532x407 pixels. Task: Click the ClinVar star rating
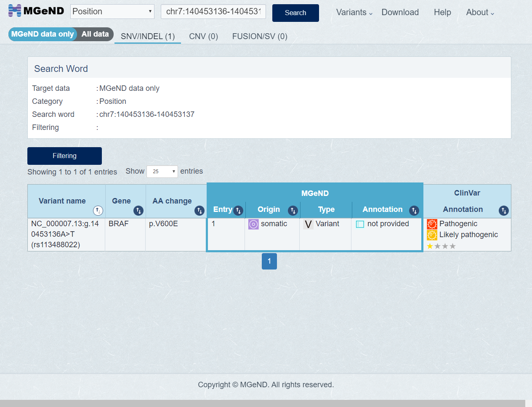[x=441, y=246]
